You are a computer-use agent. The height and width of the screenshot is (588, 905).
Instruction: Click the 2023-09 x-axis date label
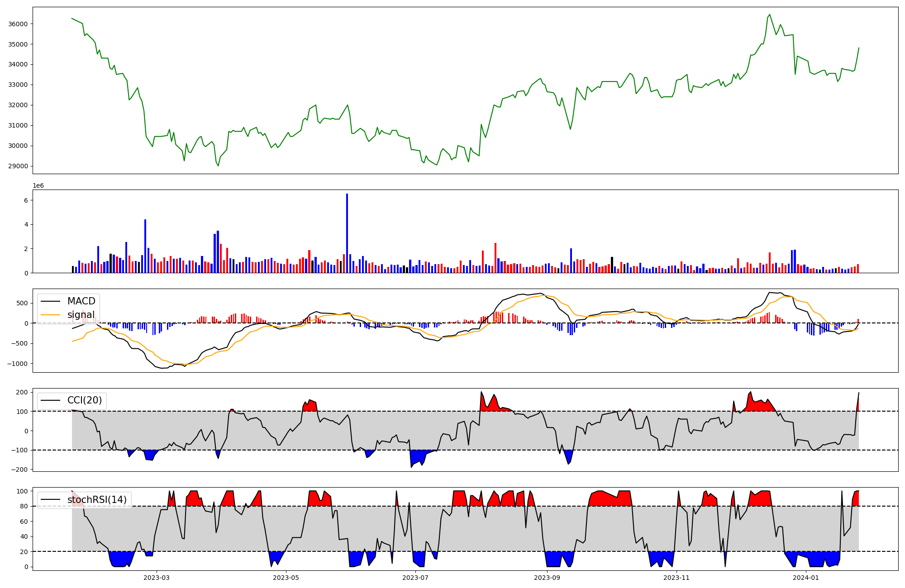(547, 578)
